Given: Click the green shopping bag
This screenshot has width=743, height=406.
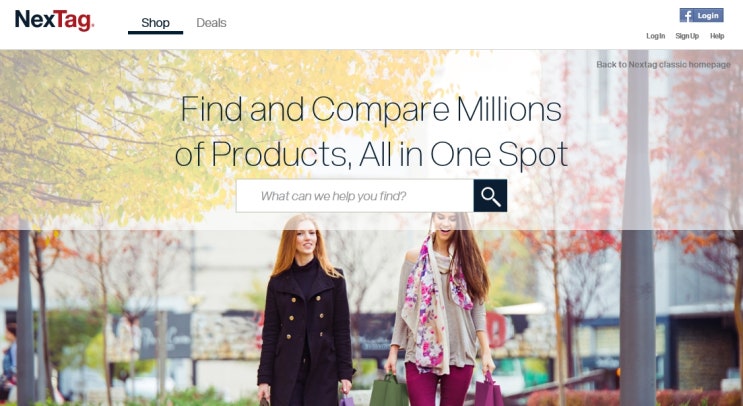Looking at the screenshot, I should coord(389,391).
